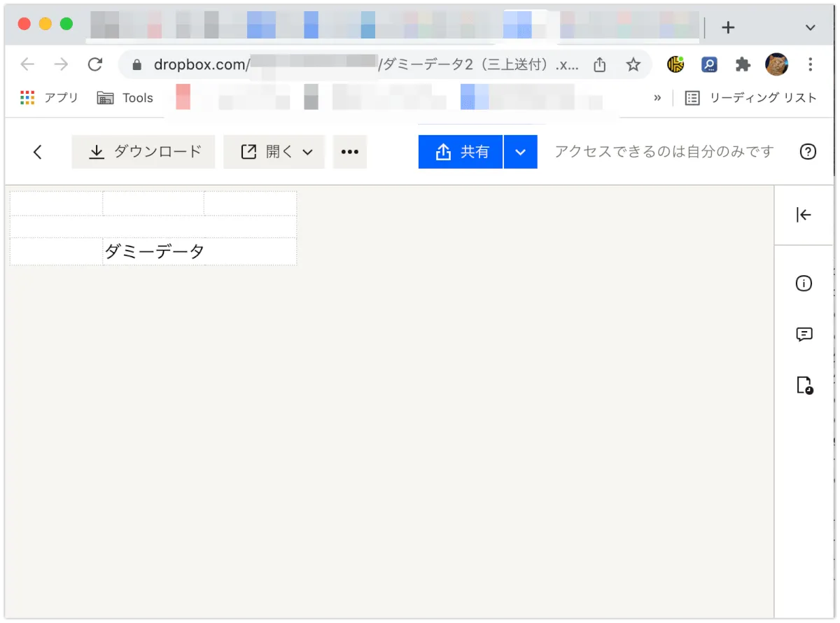Click the back arrow in Dropbox preview
This screenshot has height=623, width=840.
[x=38, y=152]
